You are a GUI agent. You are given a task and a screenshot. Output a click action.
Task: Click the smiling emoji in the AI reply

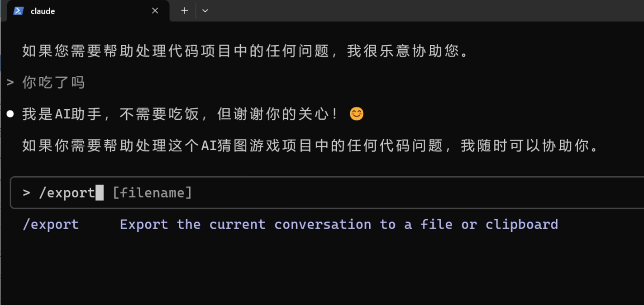[357, 113]
